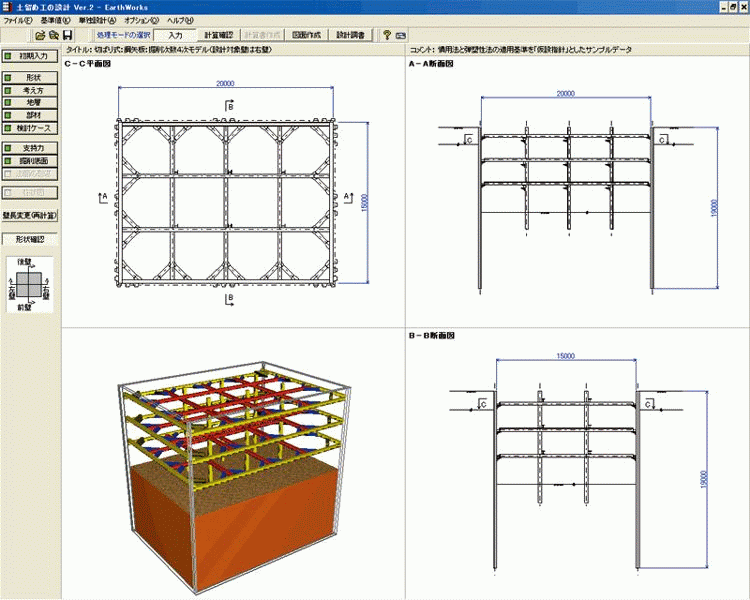Click the open file folder icon

point(40,35)
